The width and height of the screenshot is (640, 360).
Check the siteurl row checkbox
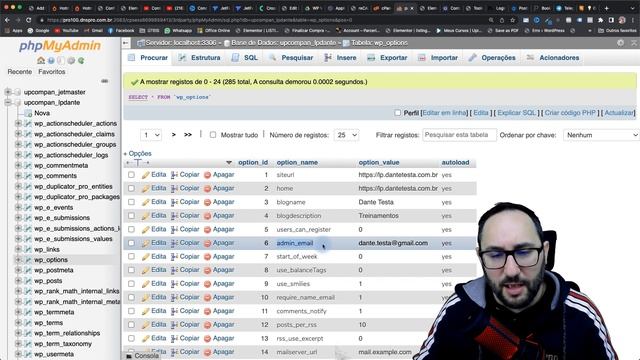coord(131,175)
